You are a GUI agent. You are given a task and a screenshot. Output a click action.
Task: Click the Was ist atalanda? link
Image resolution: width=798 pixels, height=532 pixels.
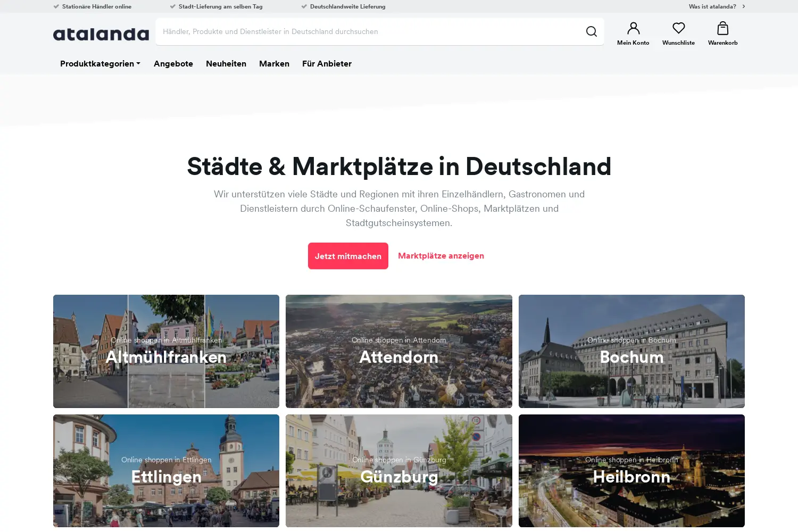tap(712, 6)
